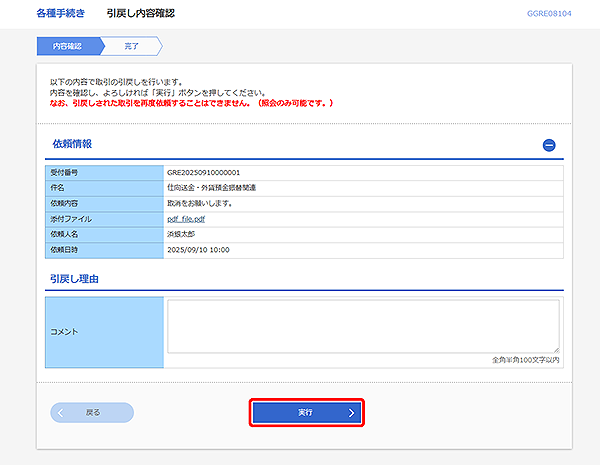Image resolution: width=600 pixels, height=465 pixels.
Task: Click the 依頼人名 label cell
Action: [104, 235]
